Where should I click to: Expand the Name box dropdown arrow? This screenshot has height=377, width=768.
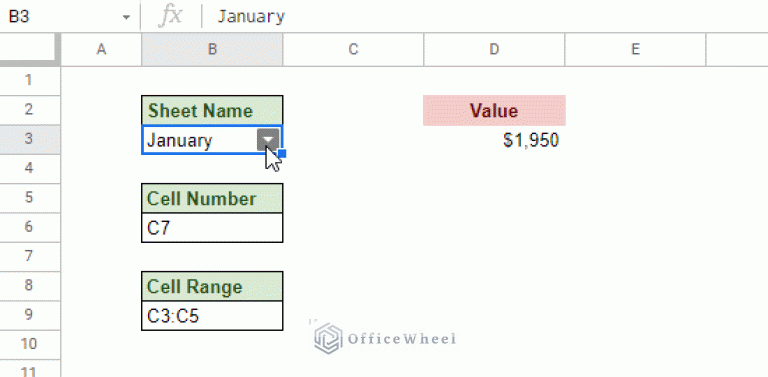point(126,17)
